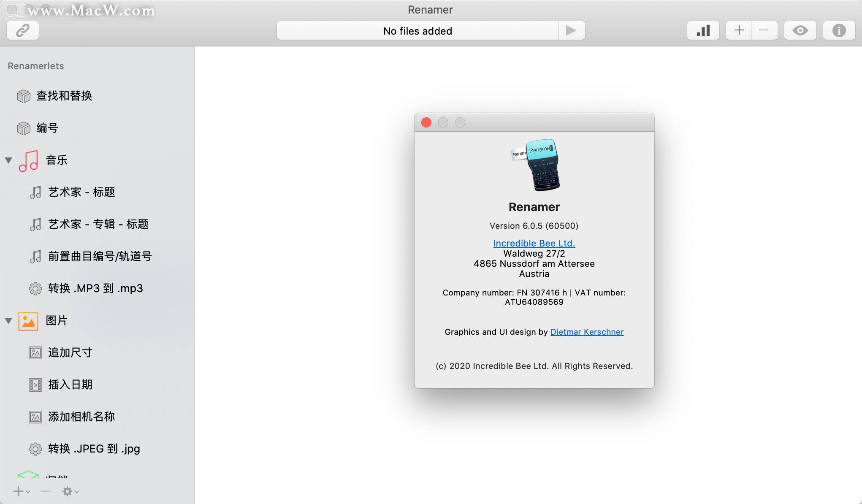
Task: Select the 前置曲目编号/轨道号 renamerlet
Action: [x=100, y=256]
